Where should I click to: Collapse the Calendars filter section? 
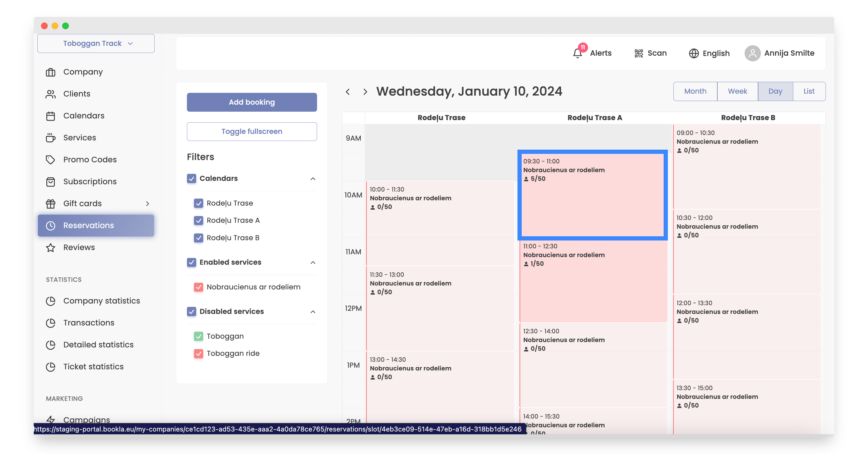tap(313, 179)
